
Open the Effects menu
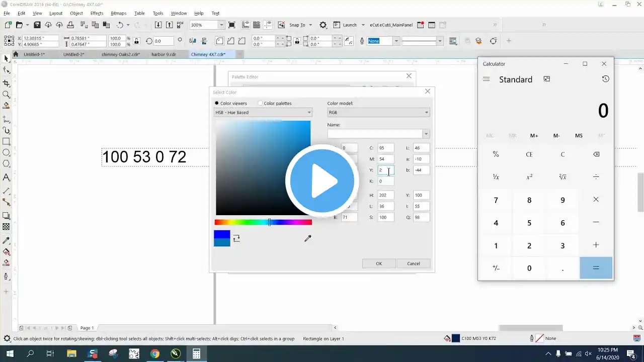pyautogui.click(x=97, y=13)
